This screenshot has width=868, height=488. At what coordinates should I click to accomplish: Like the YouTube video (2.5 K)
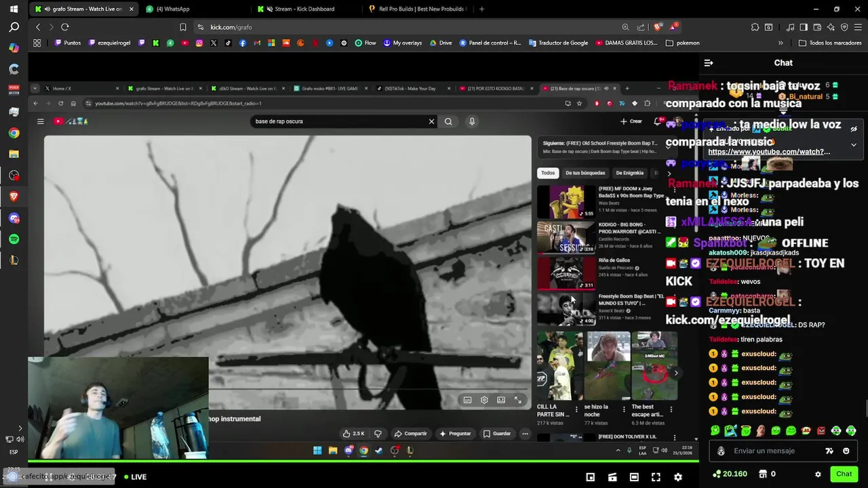click(x=353, y=434)
